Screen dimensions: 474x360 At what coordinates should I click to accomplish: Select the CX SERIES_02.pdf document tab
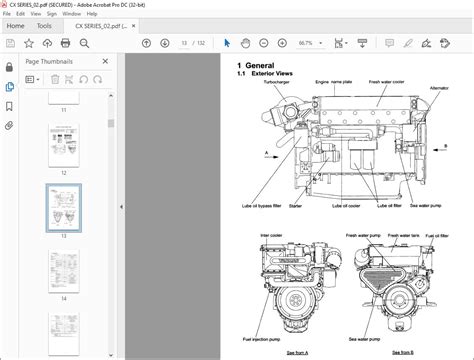[101, 26]
